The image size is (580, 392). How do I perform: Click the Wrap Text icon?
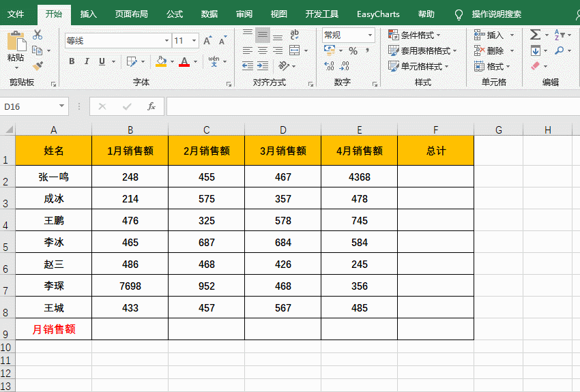click(295, 35)
